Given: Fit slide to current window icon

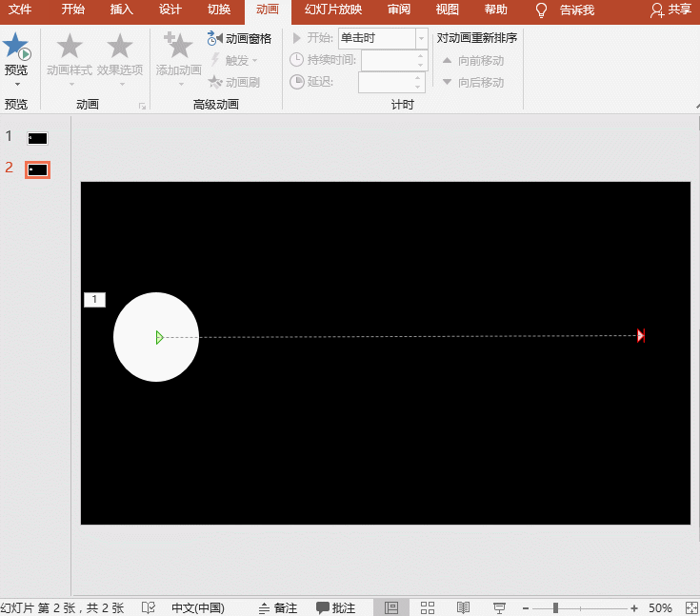Looking at the screenshot, I should pos(692,608).
